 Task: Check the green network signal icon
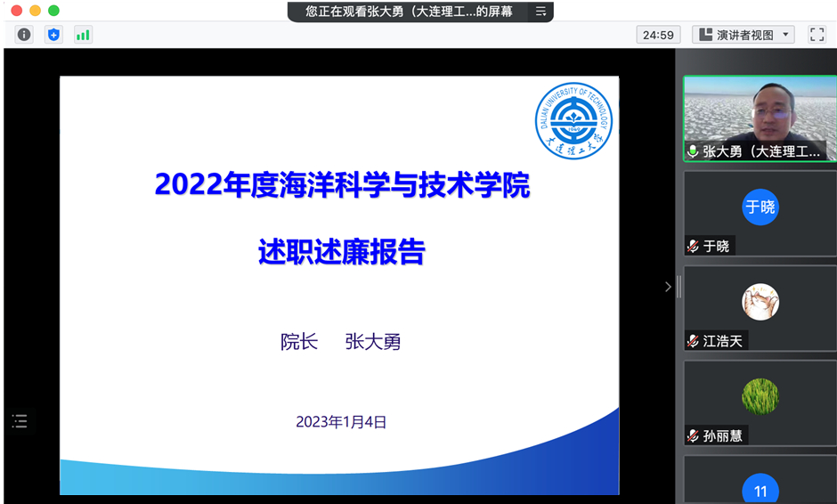83,35
